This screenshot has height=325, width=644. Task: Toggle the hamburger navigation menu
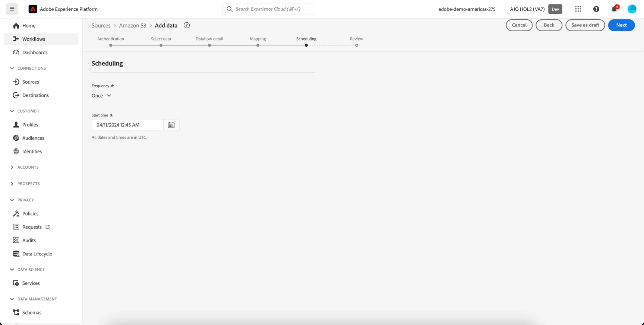pos(12,9)
